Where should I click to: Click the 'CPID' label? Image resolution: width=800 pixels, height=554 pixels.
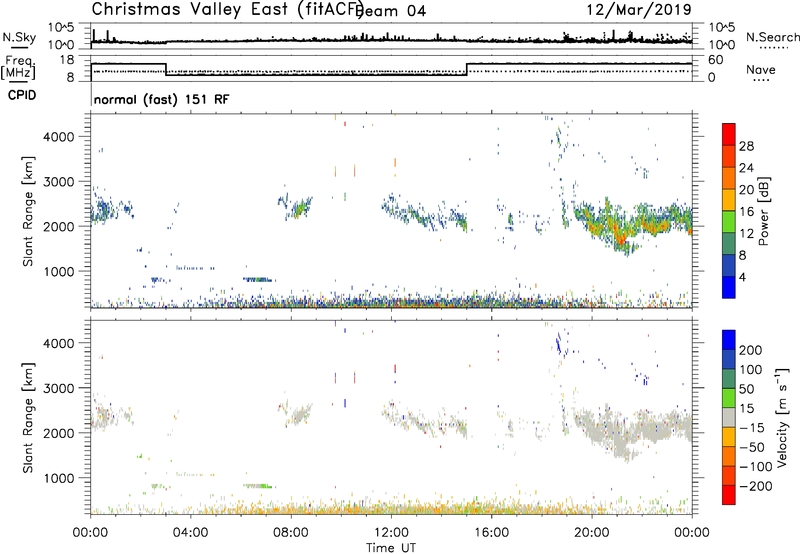pyautogui.click(x=22, y=95)
